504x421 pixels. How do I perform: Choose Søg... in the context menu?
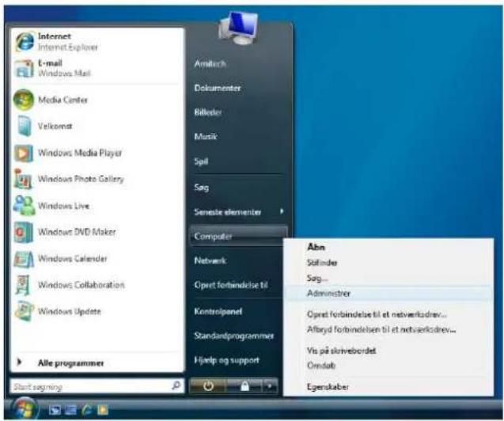coord(317,278)
